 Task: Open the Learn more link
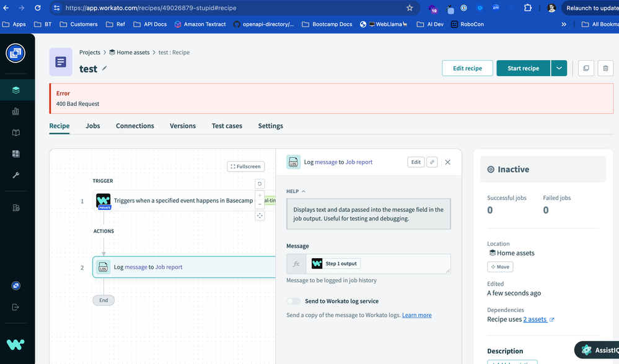(x=416, y=315)
